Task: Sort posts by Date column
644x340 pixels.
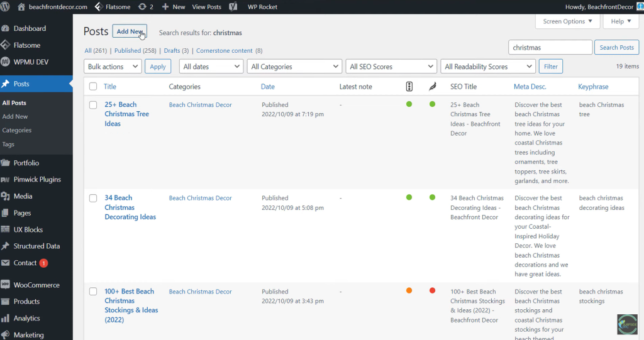Action: click(x=268, y=86)
